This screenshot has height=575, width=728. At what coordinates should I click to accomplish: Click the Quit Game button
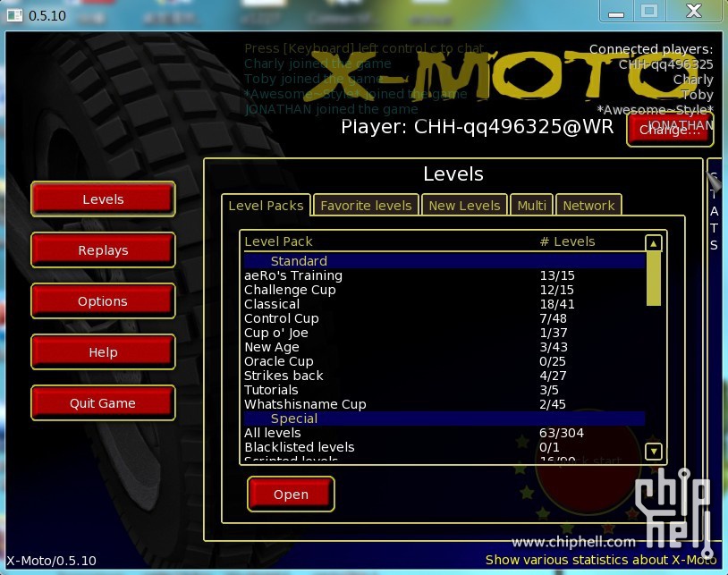pos(103,402)
